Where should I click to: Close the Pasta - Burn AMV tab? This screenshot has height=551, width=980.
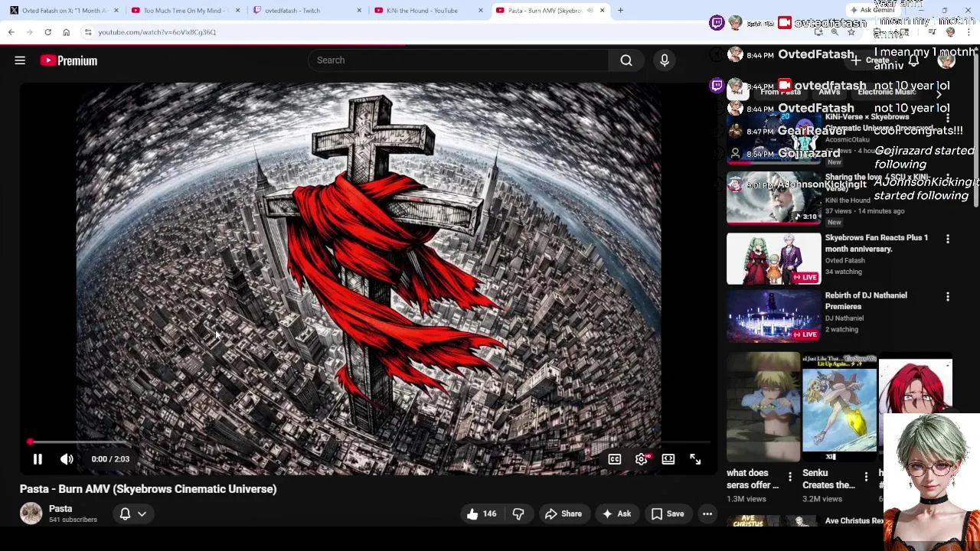(602, 11)
